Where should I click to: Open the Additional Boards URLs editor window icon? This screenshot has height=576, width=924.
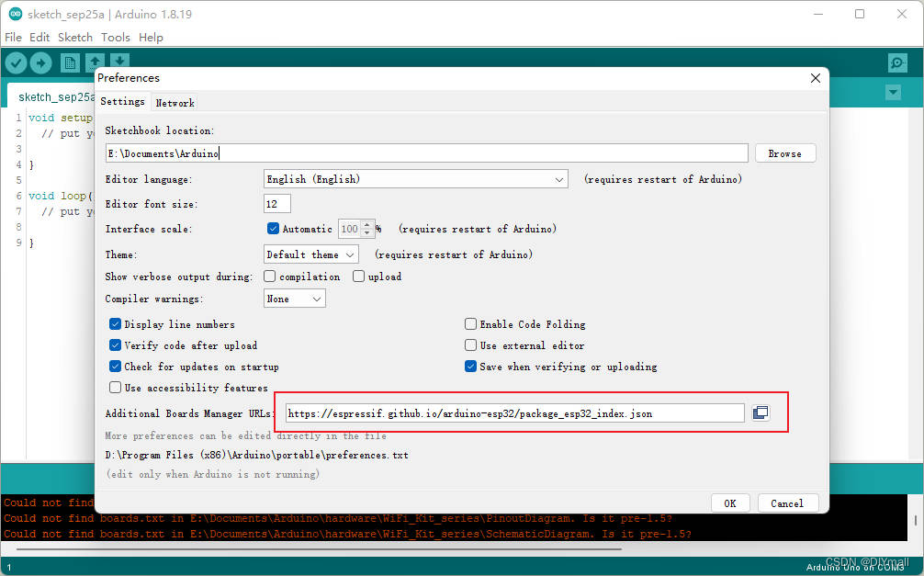point(761,412)
